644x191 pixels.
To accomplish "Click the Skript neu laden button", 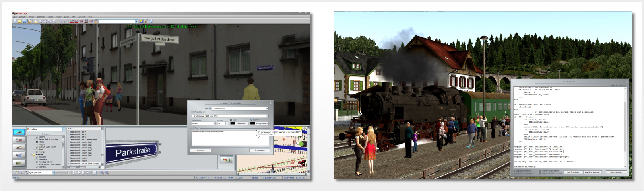I will tap(616, 172).
